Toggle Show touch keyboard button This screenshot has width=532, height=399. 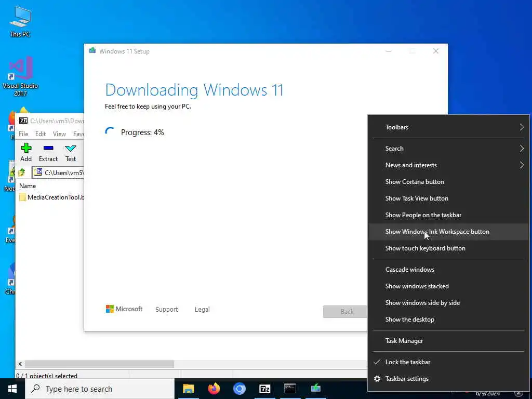click(x=448, y=248)
